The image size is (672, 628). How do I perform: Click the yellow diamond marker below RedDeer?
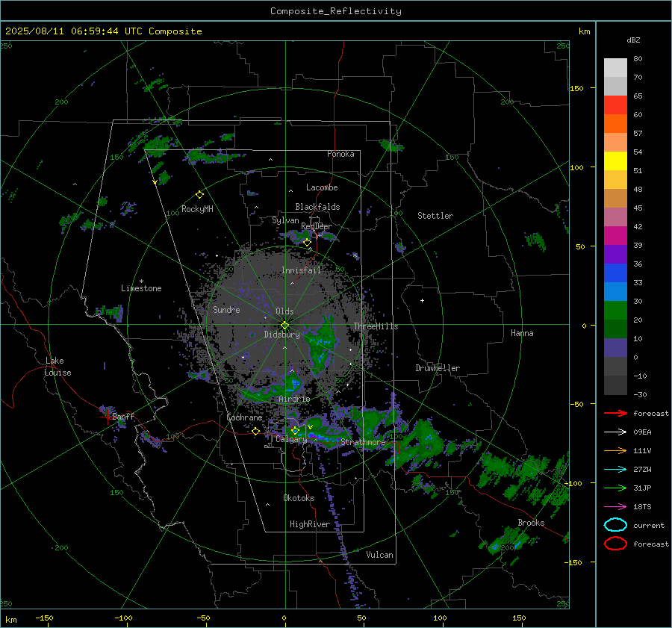307,243
